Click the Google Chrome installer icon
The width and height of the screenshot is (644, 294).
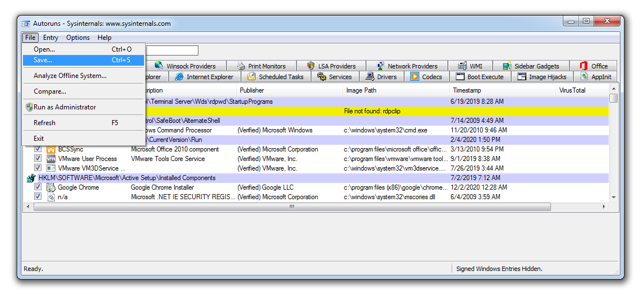coord(51,187)
